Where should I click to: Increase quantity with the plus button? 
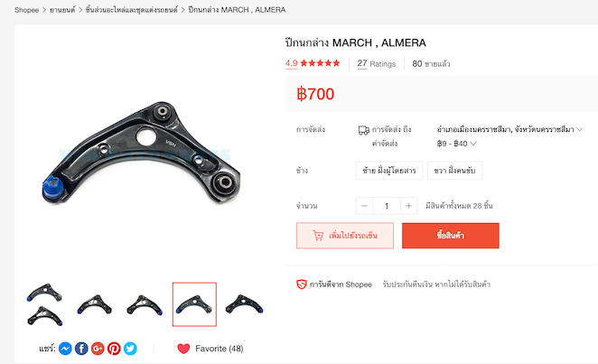coord(409,206)
